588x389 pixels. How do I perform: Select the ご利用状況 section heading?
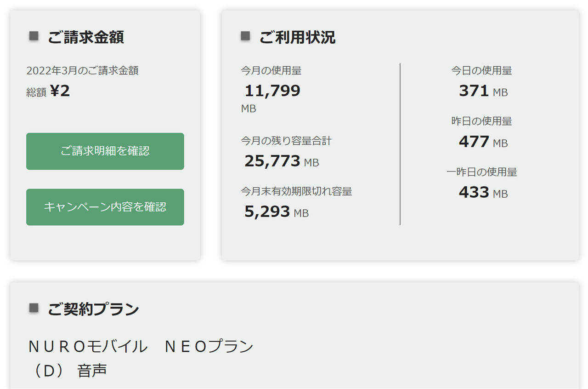point(297,37)
